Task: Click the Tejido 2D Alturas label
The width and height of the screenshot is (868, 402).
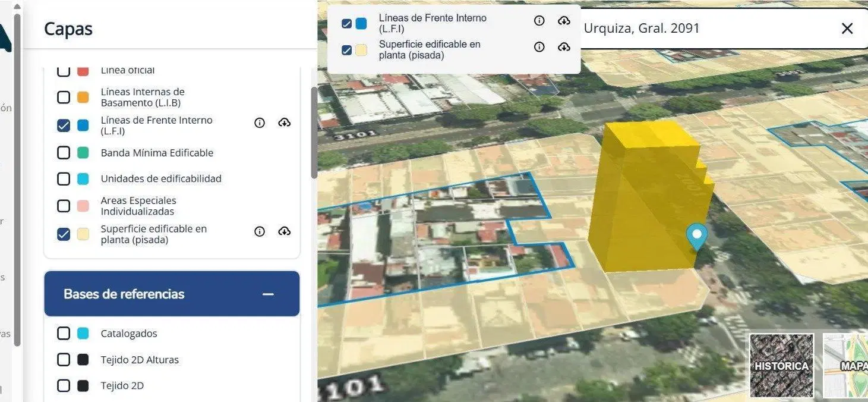Action: [x=140, y=360]
